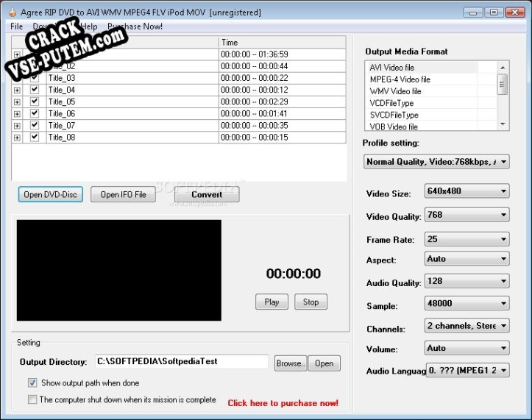Viewport: 532px width, 420px height.
Task: Click the Time column header
Action: pos(283,43)
